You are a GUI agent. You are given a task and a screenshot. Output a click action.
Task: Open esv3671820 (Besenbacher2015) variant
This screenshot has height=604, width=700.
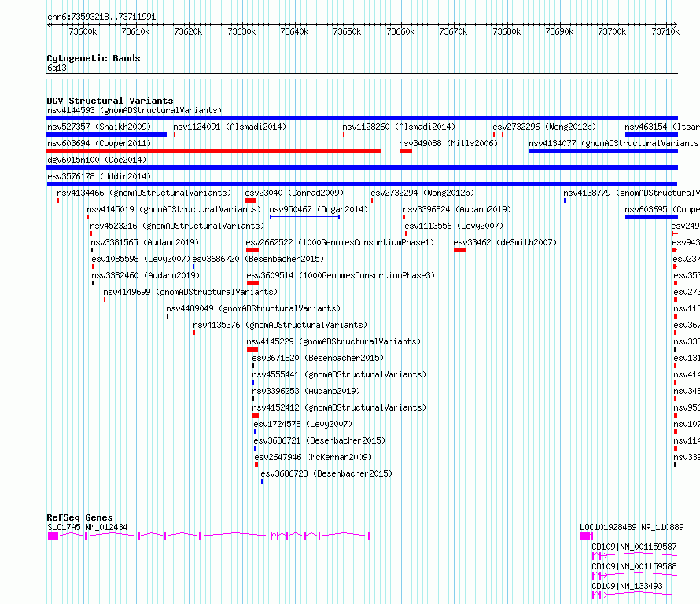[318, 358]
